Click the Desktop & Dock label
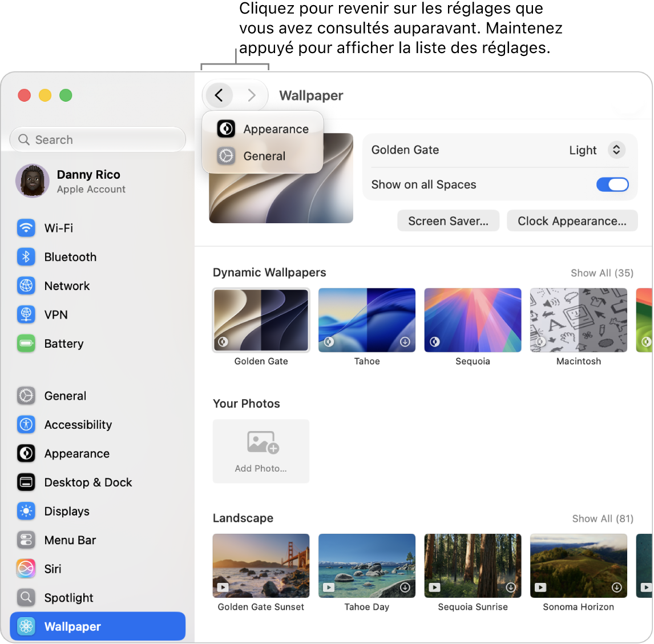Image resolution: width=654 pixels, height=644 pixels. (88, 482)
